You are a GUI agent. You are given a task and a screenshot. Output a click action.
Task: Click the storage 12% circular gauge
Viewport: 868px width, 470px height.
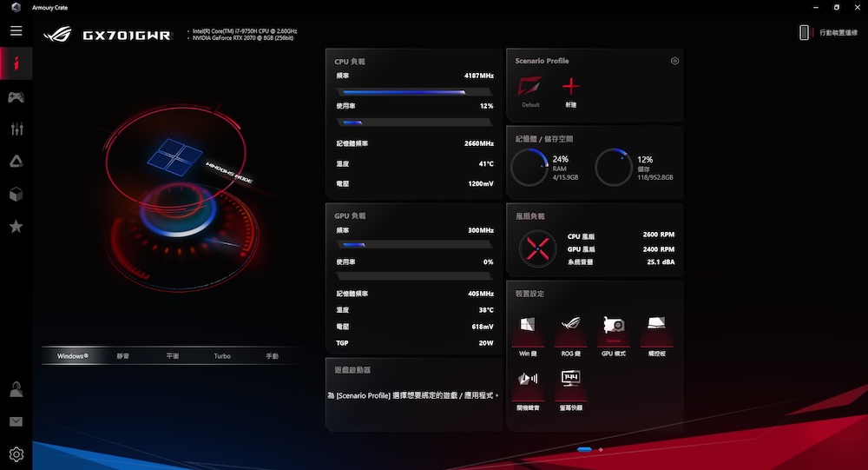614,167
